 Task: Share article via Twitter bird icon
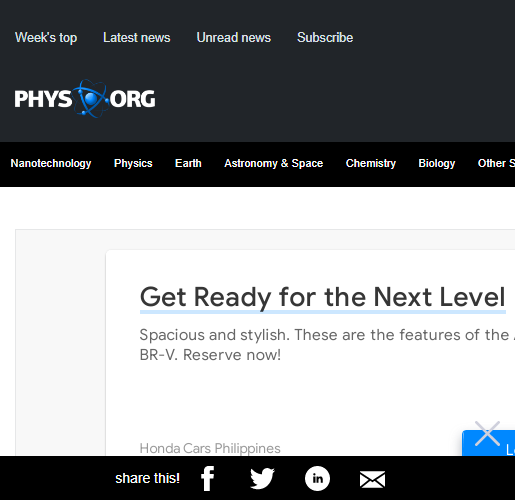pyautogui.click(x=262, y=478)
